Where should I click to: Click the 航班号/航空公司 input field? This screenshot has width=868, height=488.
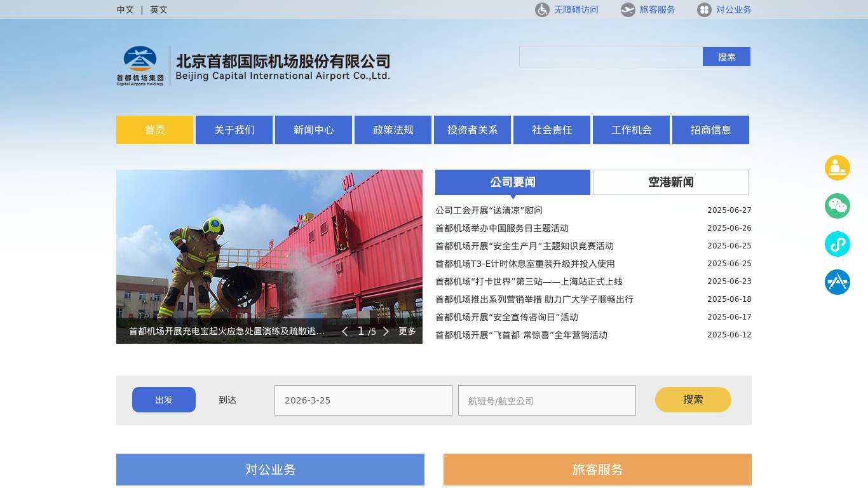coord(546,400)
